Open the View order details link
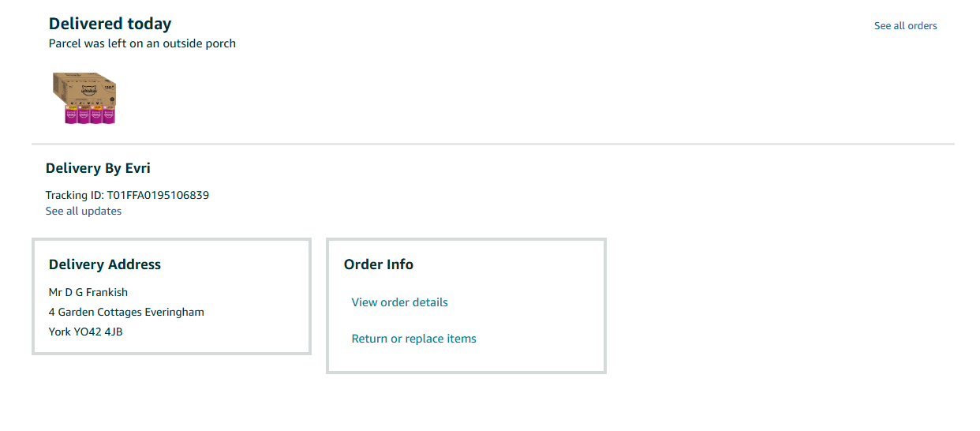 399,302
